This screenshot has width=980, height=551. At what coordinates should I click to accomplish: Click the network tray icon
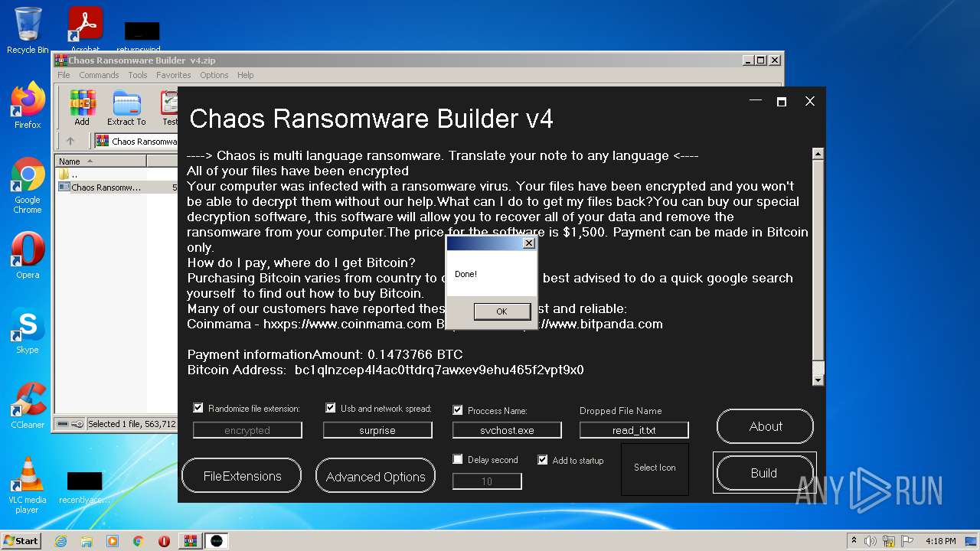(887, 541)
